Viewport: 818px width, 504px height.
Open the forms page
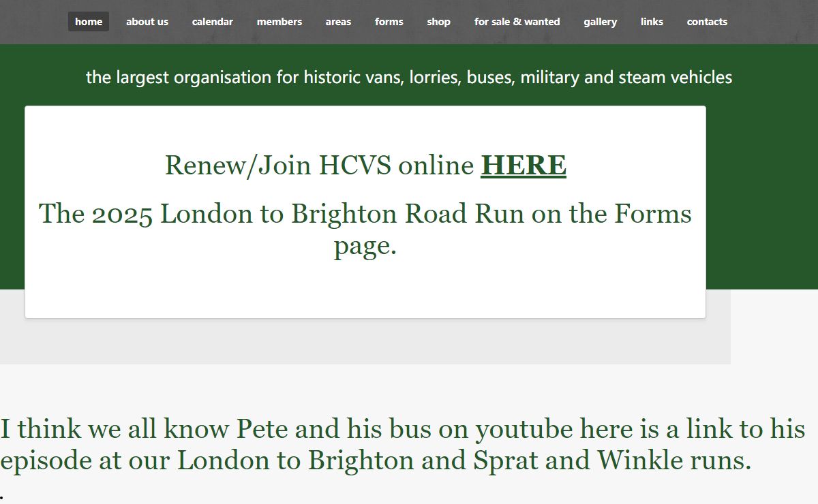[x=389, y=22]
